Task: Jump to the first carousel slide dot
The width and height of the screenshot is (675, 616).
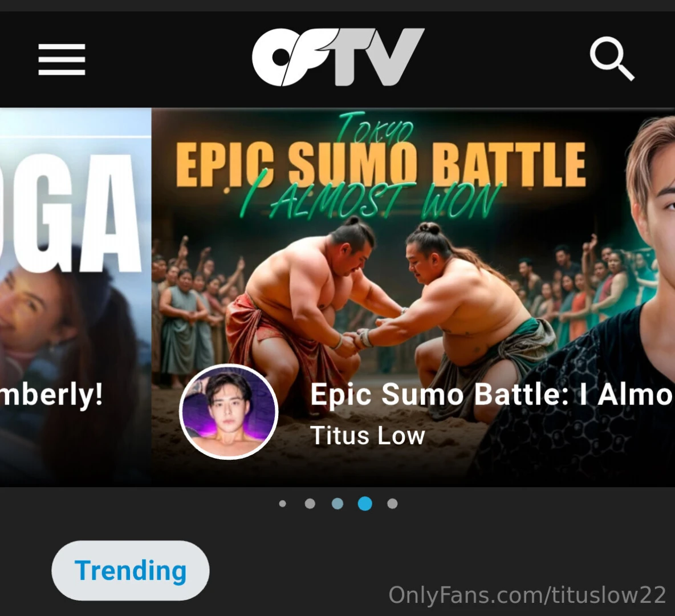Action: click(282, 504)
